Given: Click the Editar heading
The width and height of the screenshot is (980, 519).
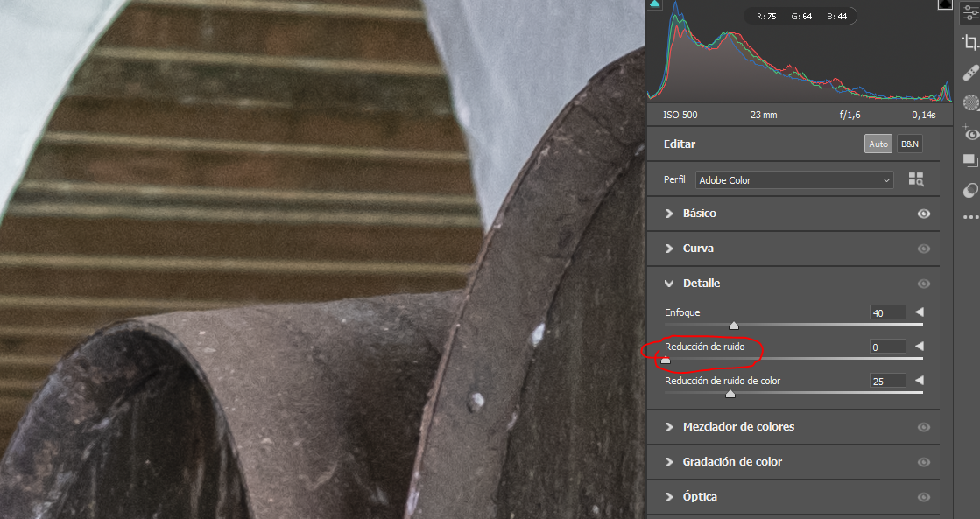Looking at the screenshot, I should [680, 144].
